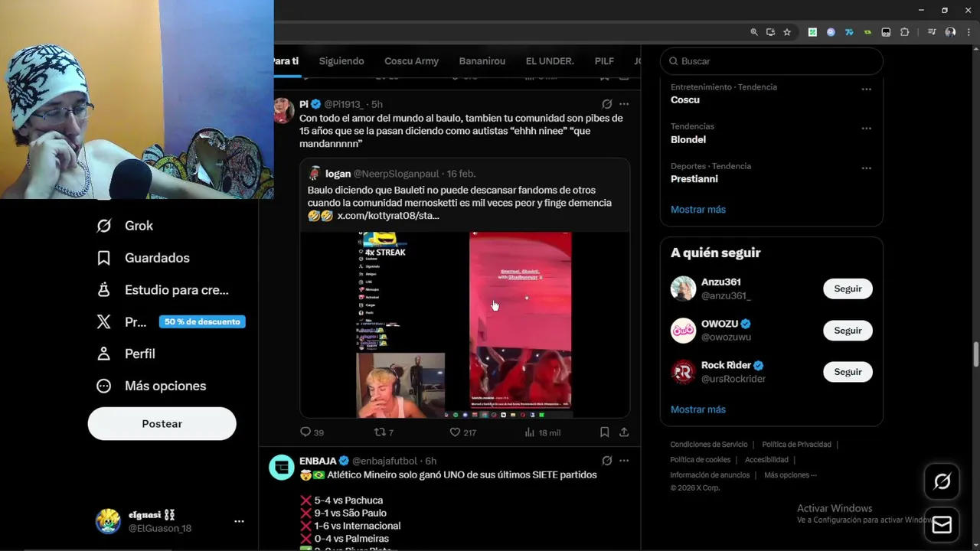Open left 4x STREAK video thumbnail
This screenshot has height=551, width=980.
click(x=400, y=325)
